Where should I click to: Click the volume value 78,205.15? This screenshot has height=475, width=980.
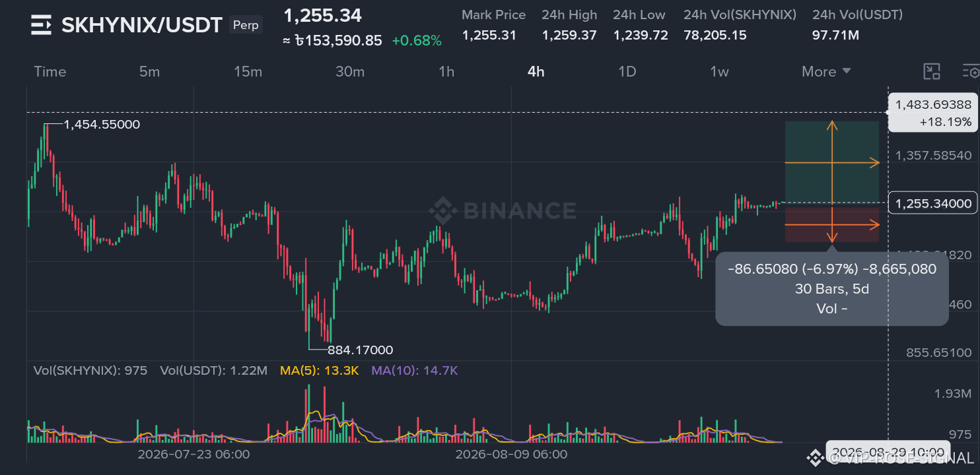coord(715,36)
